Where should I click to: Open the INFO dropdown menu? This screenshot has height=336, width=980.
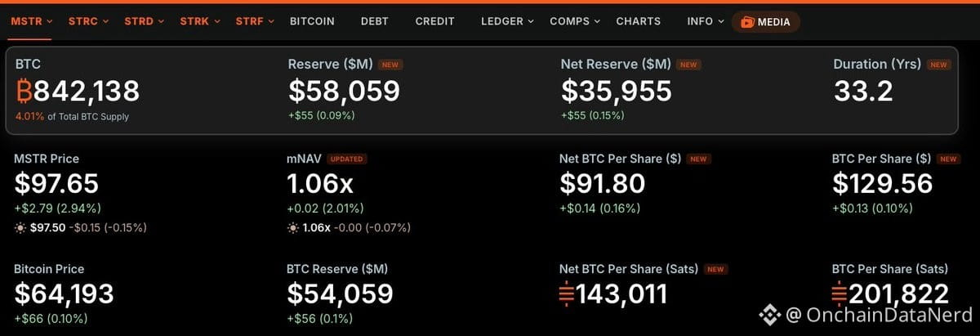point(706,21)
